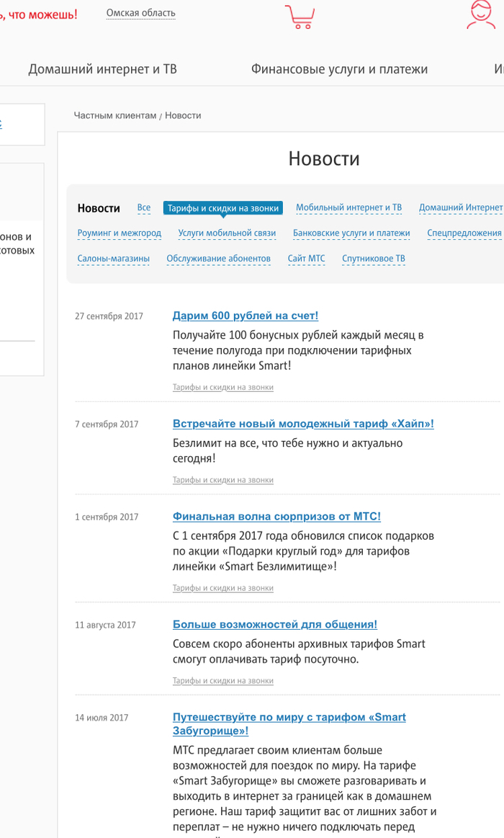The height and width of the screenshot is (838, 504).
Task: Filter news by Обслуживание абонентов
Action: click(218, 258)
